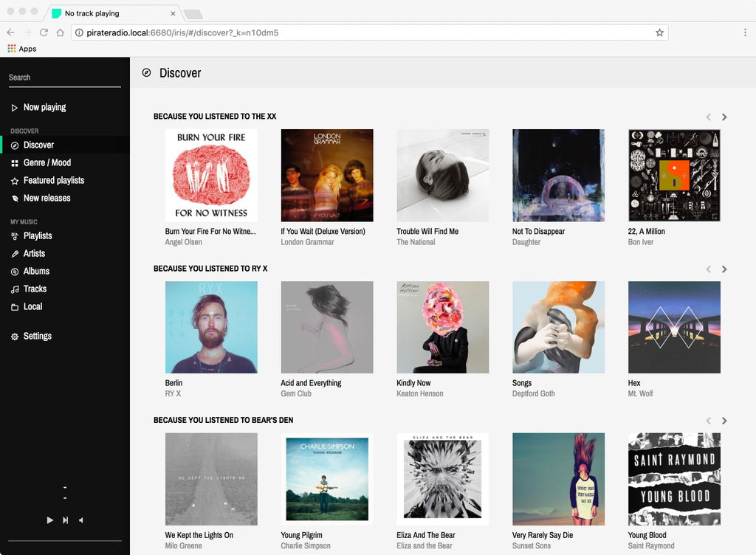Reload the page with refresh icon

pyautogui.click(x=44, y=32)
